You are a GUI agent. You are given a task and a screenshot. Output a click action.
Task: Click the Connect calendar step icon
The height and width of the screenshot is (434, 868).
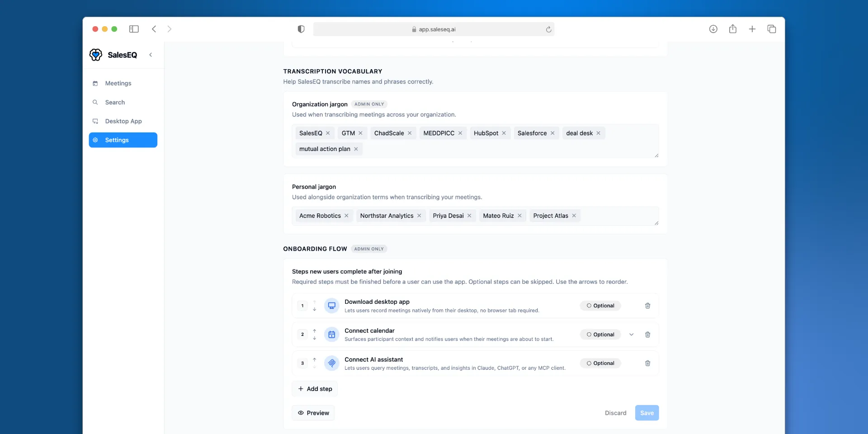point(332,335)
